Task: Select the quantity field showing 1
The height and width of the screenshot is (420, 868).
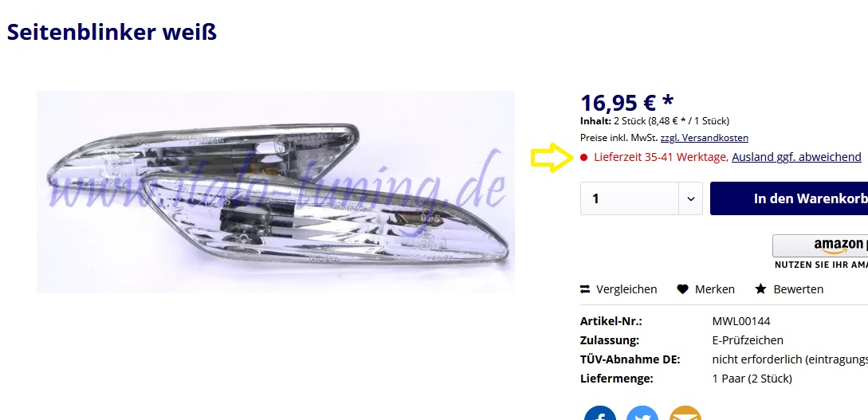Action: click(630, 198)
